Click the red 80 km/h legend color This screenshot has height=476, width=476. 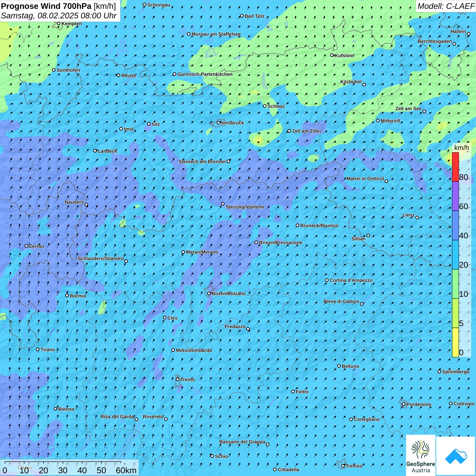[455, 167]
